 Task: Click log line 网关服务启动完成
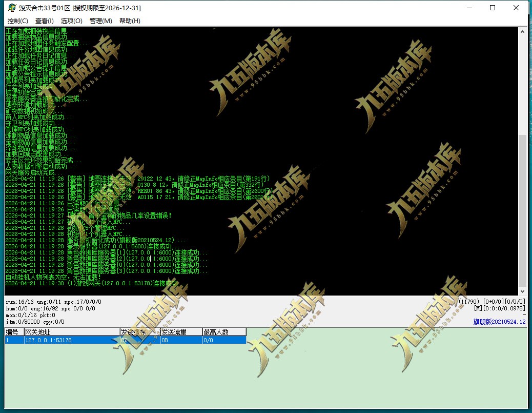coord(33,172)
